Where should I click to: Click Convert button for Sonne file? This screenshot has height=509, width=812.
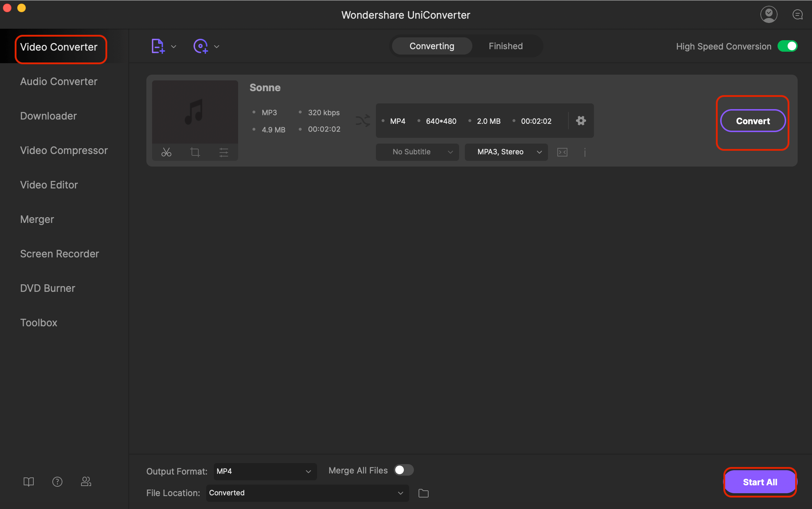coord(753,121)
